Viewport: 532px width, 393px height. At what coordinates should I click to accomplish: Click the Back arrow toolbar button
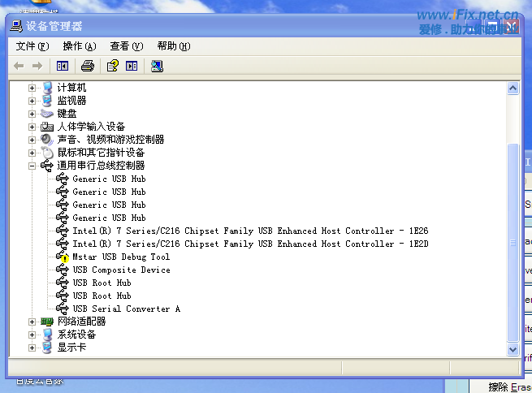19,66
